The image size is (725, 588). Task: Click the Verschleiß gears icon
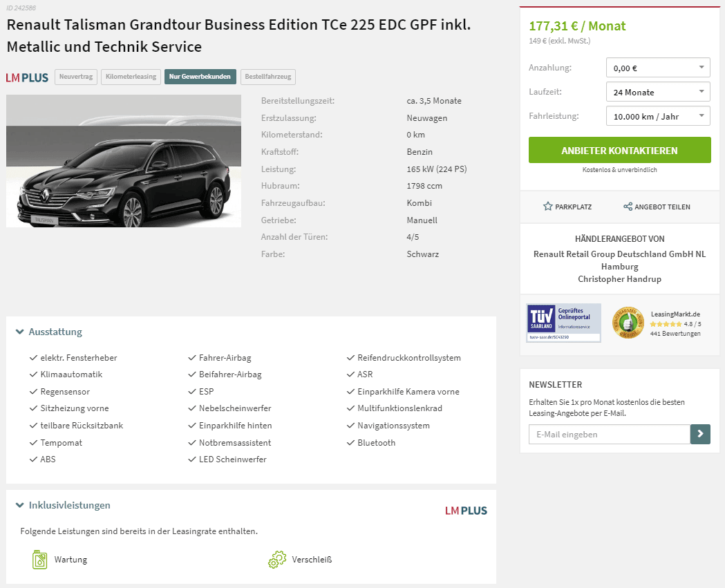277,560
